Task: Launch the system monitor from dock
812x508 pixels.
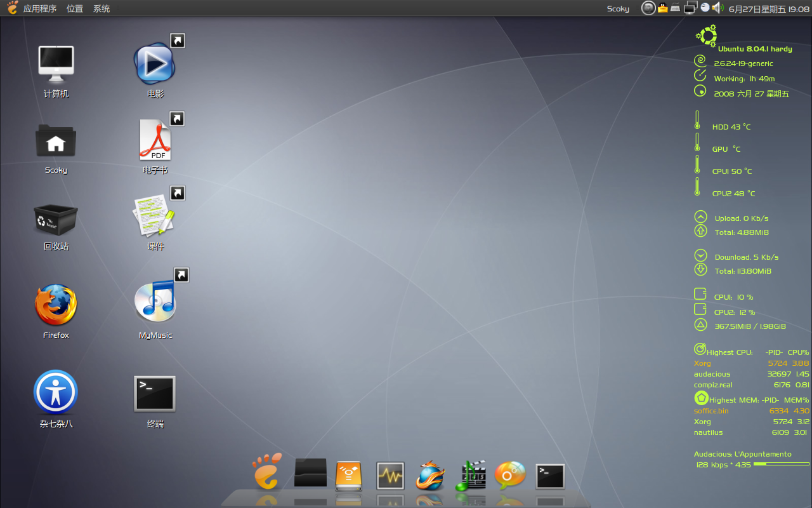Action: [x=390, y=476]
